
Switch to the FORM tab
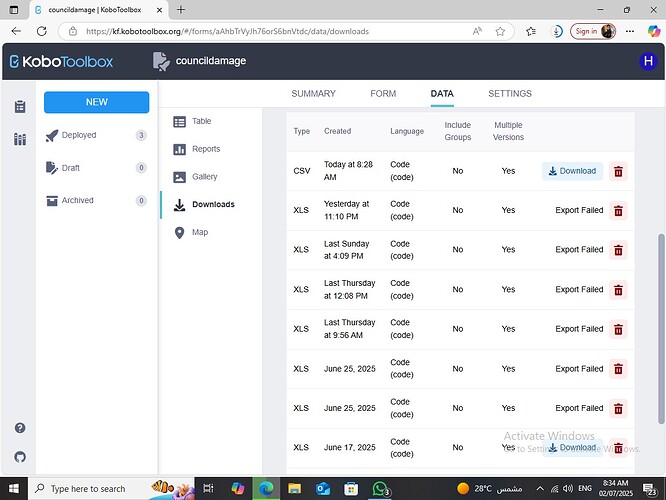click(x=383, y=93)
